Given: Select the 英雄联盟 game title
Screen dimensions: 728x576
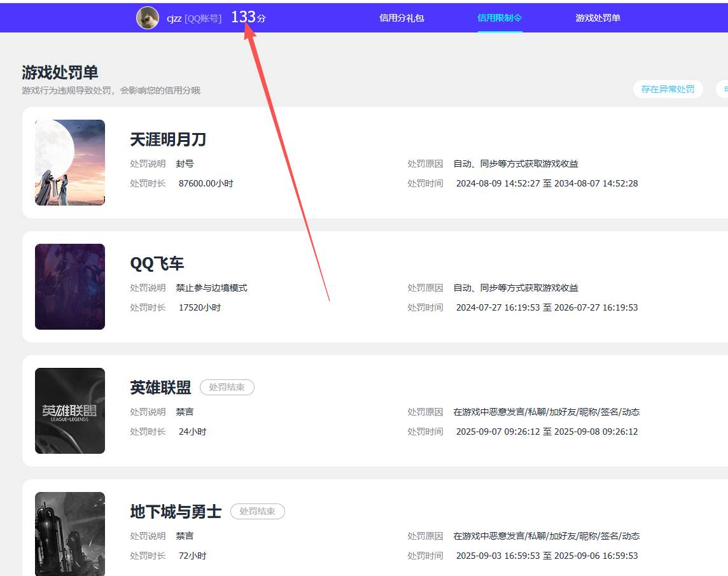Looking at the screenshot, I should [160, 388].
